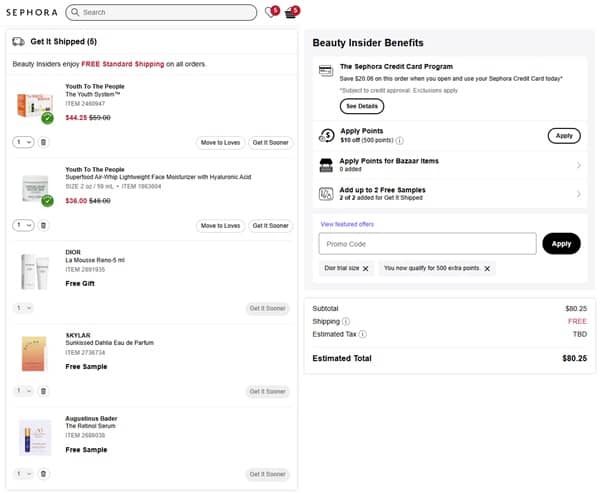The height and width of the screenshot is (494, 600).
Task: Open Dior La Mousse product thumbnail
Action: click(35, 271)
